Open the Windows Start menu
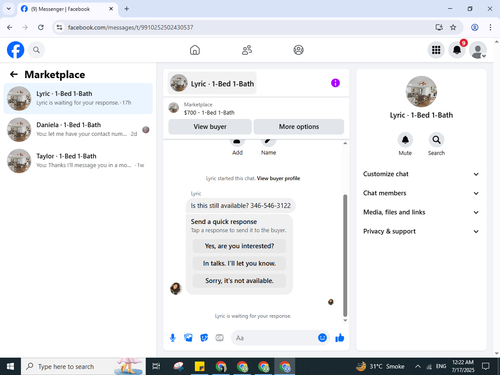The height and width of the screenshot is (375, 500). point(10,366)
